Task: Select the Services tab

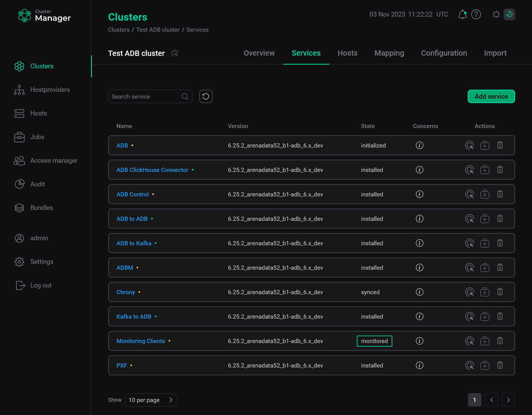Action: click(x=306, y=53)
